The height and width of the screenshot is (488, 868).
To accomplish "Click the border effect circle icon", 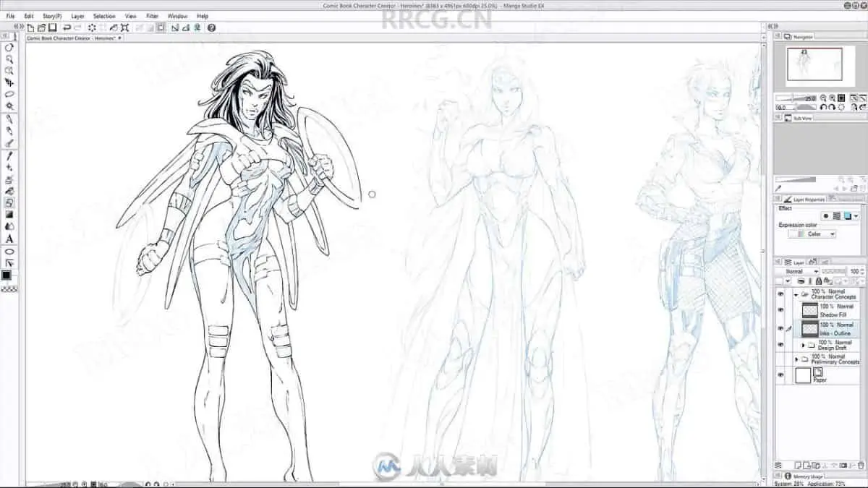I will 826,216.
